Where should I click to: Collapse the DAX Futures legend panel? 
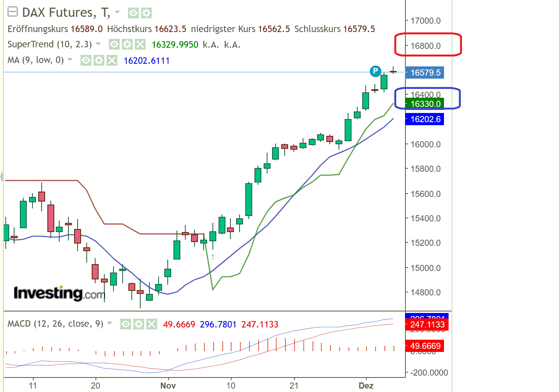(13, 12)
